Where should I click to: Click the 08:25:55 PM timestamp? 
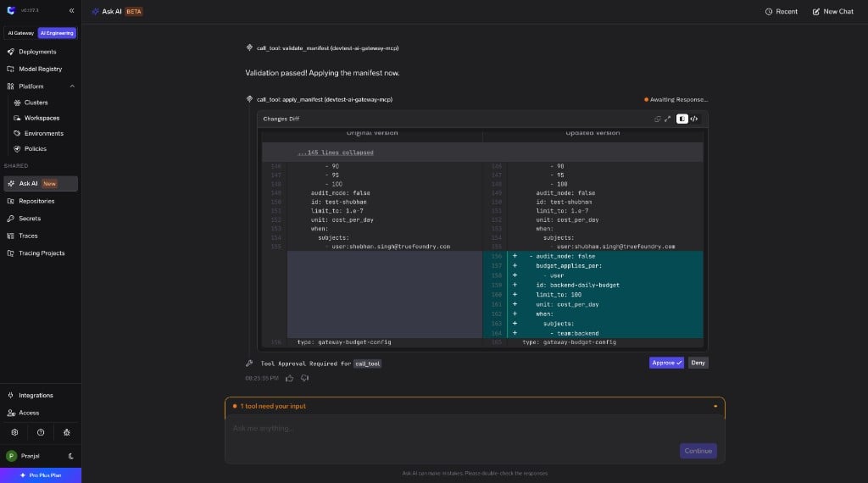coord(262,379)
